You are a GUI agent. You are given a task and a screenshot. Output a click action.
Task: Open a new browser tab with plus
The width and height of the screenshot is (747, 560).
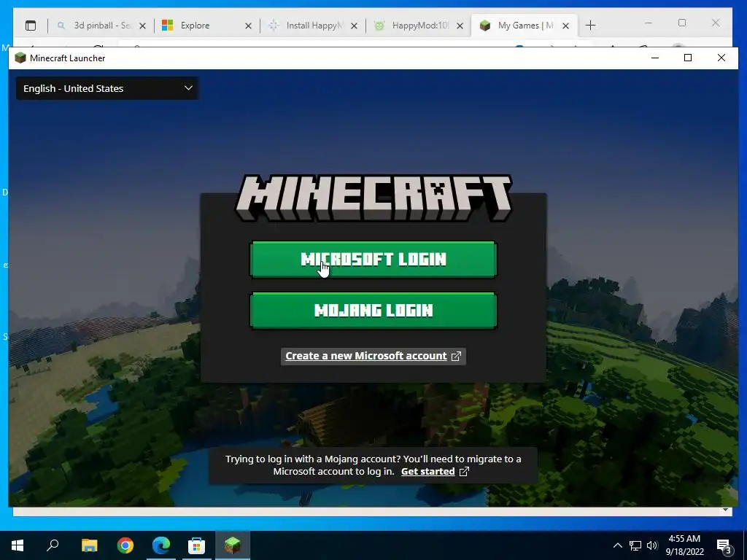pyautogui.click(x=590, y=26)
